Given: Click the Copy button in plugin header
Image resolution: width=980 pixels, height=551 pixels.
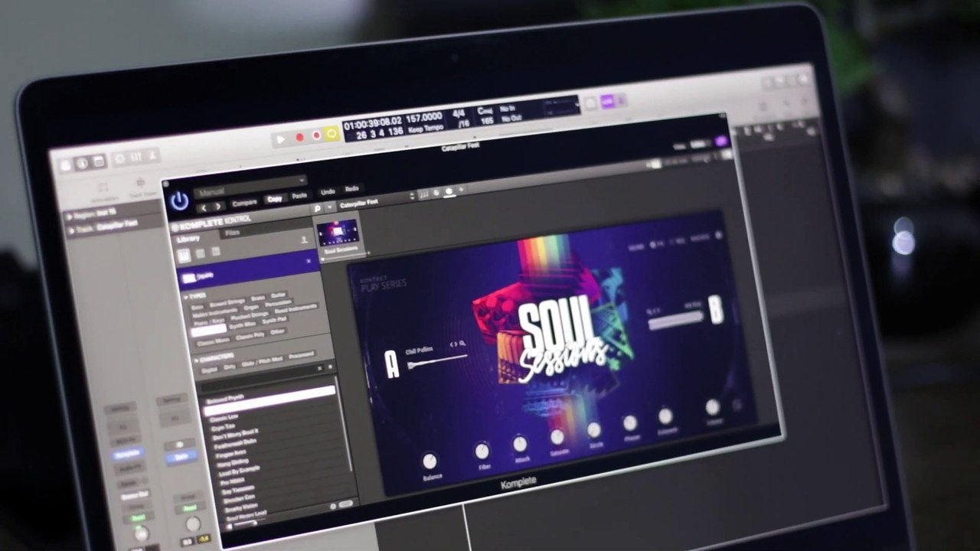Looking at the screenshot, I should 274,199.
